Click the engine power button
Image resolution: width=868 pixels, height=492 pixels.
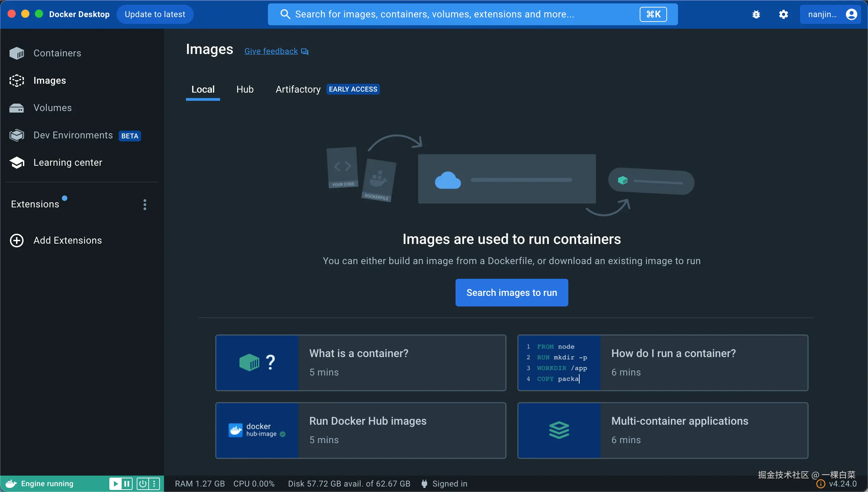tap(143, 484)
